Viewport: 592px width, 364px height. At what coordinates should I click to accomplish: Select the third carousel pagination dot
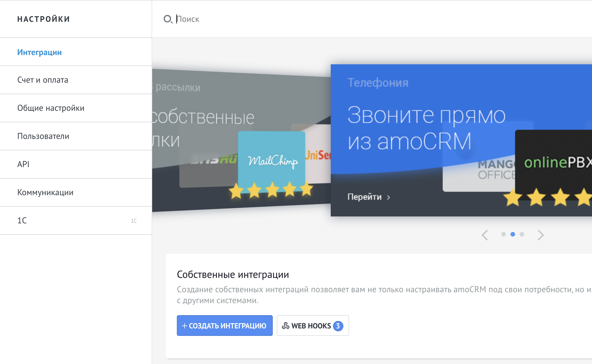click(522, 234)
